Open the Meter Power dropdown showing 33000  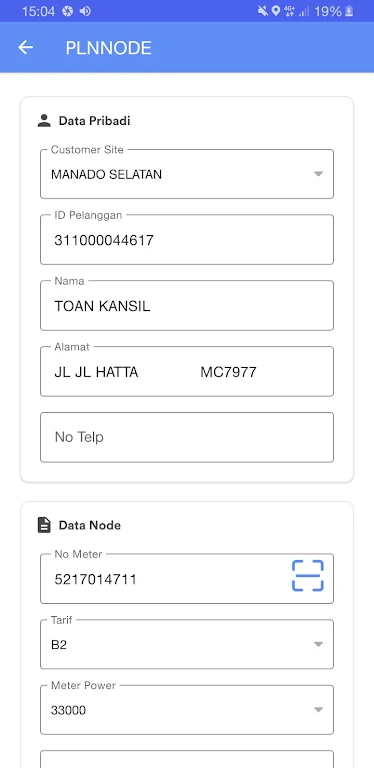click(x=187, y=710)
